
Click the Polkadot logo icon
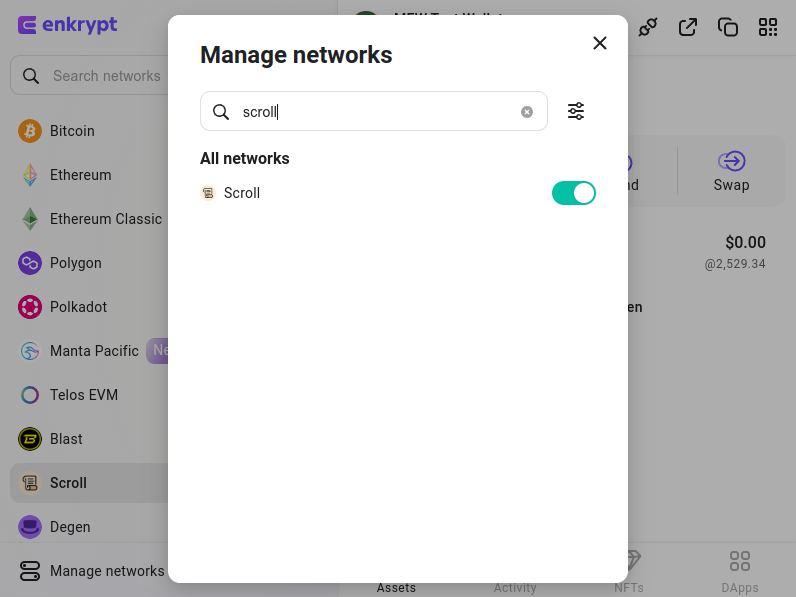(30, 307)
